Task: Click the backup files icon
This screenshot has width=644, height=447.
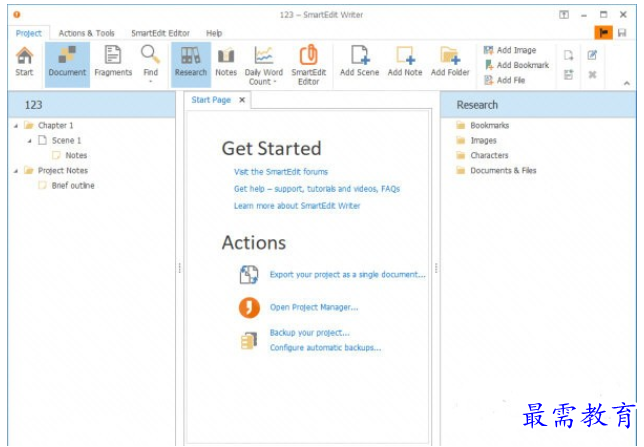Action: [x=249, y=341]
